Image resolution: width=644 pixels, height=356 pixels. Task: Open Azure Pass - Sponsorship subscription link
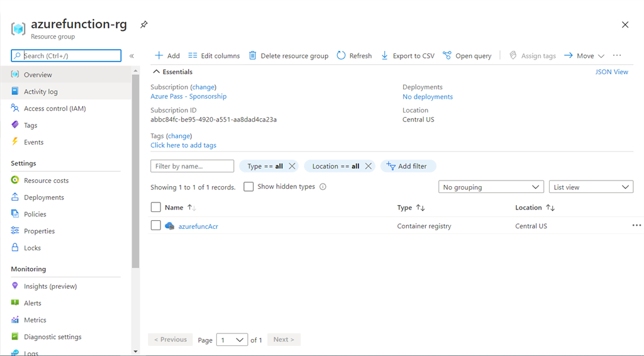(189, 96)
